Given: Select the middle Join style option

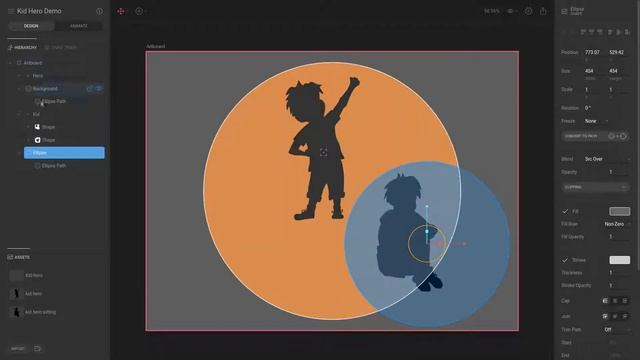Looking at the screenshot, I should pos(615,316).
